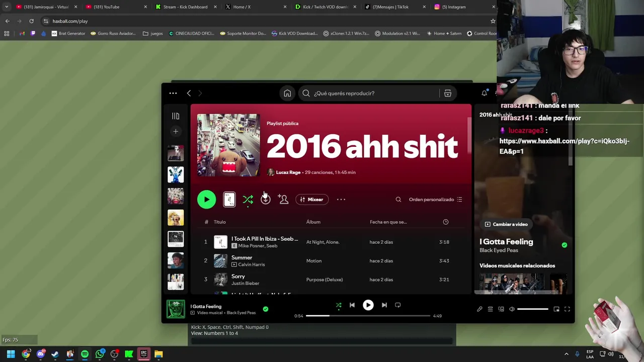Go back in Spotify navigation
The image size is (644, 362).
coord(189,93)
